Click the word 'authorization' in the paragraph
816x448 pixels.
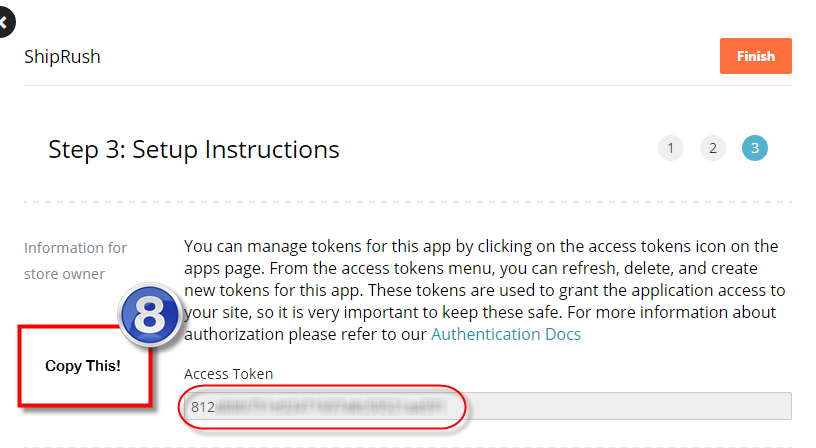click(x=235, y=334)
